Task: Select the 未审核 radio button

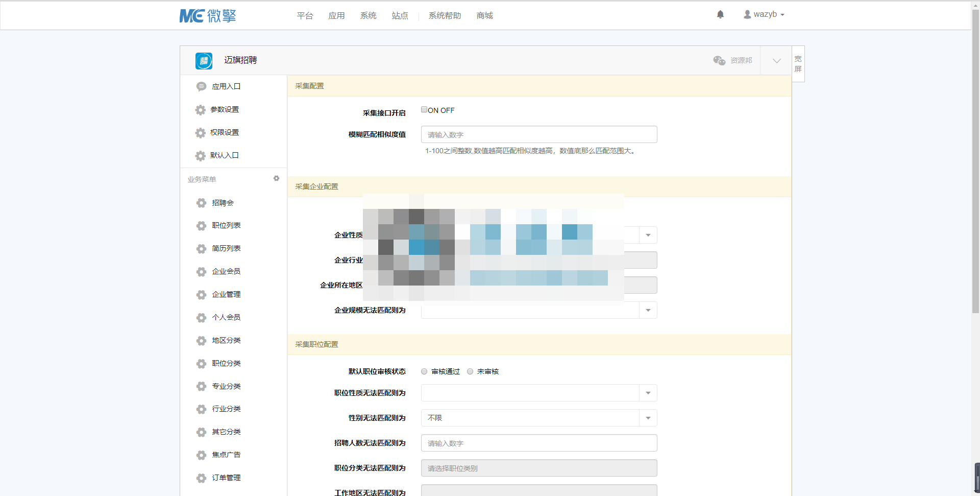Action: [x=470, y=371]
